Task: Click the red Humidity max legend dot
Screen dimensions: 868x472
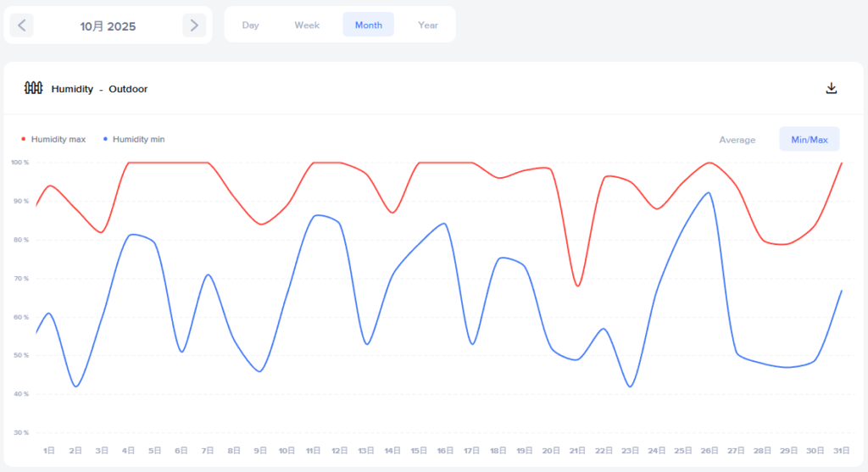Action: [x=24, y=139]
